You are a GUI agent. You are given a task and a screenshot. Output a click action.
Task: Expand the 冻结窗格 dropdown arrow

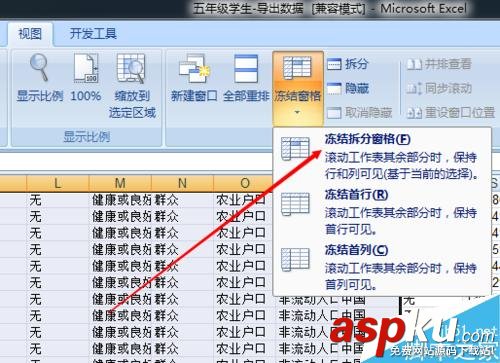tap(297, 113)
